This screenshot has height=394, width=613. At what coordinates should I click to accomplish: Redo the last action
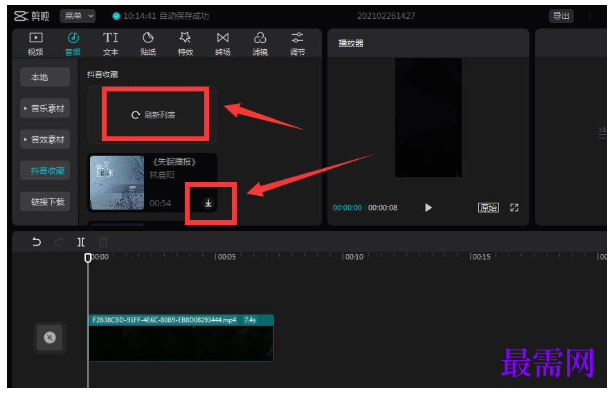pyautogui.click(x=59, y=242)
